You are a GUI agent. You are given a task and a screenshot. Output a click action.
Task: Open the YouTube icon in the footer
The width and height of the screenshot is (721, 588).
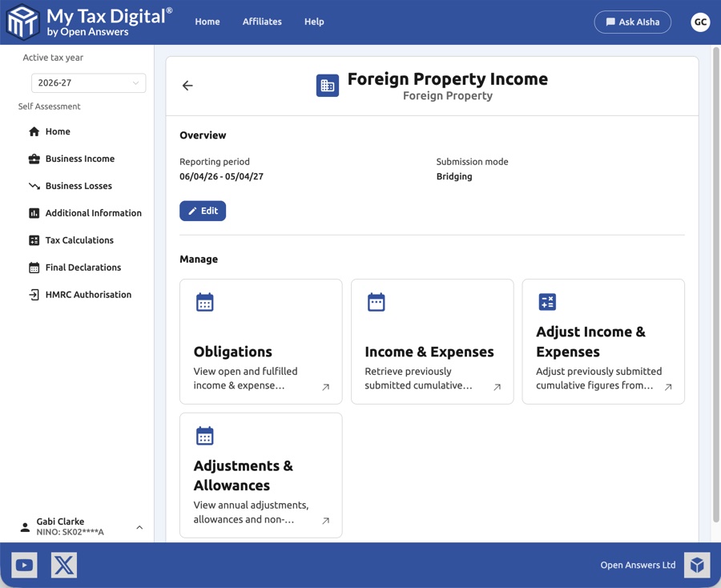pyautogui.click(x=24, y=565)
